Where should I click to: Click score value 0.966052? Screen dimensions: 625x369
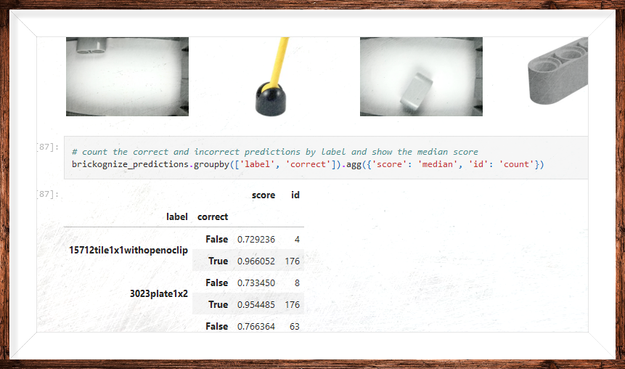click(256, 261)
